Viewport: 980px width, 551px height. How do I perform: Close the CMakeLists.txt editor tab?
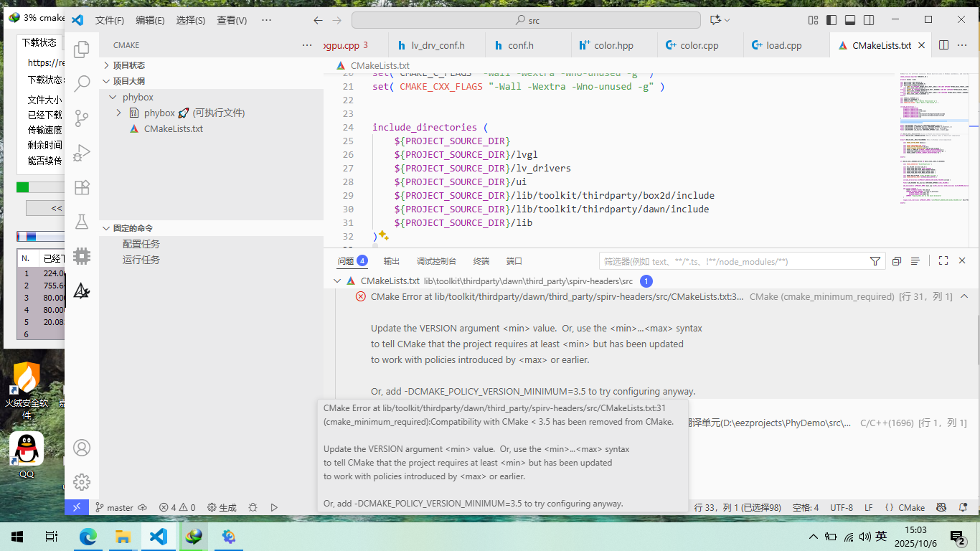pyautogui.click(x=922, y=45)
